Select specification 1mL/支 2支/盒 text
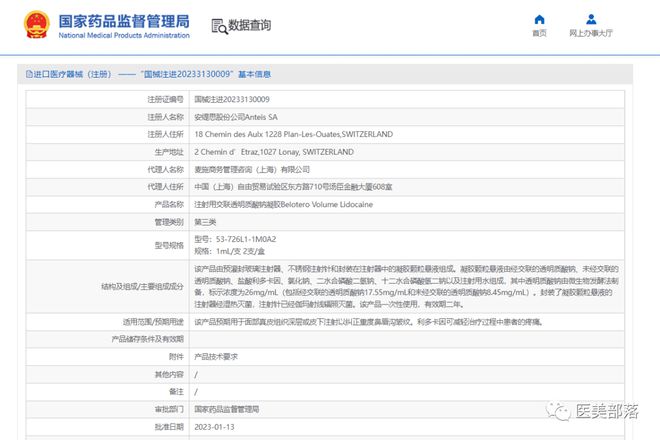The width and height of the screenshot is (660, 440). [x=229, y=251]
